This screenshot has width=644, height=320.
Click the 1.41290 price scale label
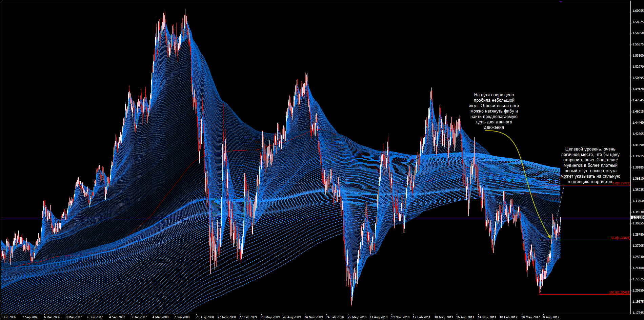pos(638,145)
